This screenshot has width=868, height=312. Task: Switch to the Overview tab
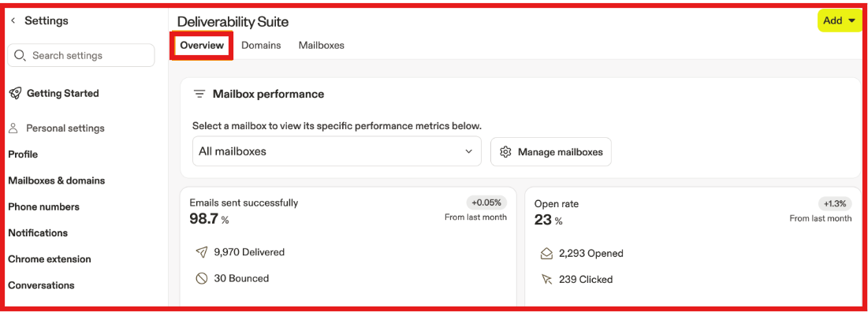(202, 46)
